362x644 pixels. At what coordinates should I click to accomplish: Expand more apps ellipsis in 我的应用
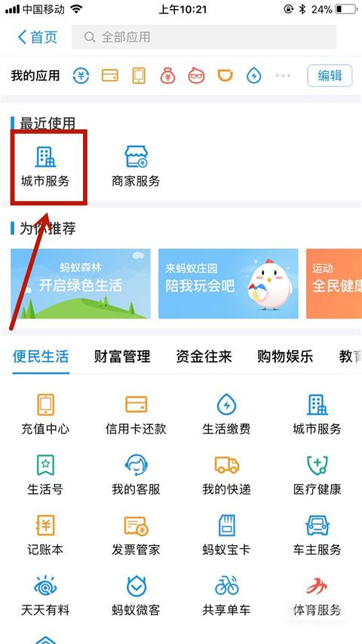pos(283,75)
